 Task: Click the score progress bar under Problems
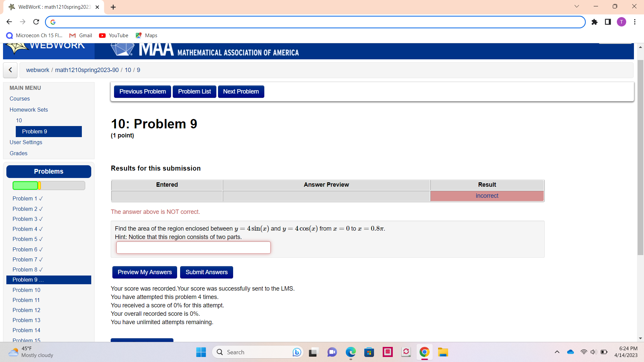click(49, 185)
